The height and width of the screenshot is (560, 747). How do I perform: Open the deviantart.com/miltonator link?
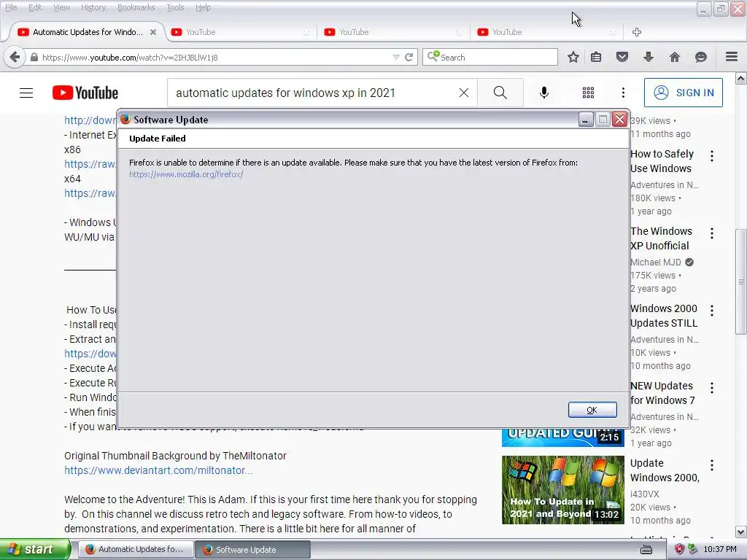point(158,470)
